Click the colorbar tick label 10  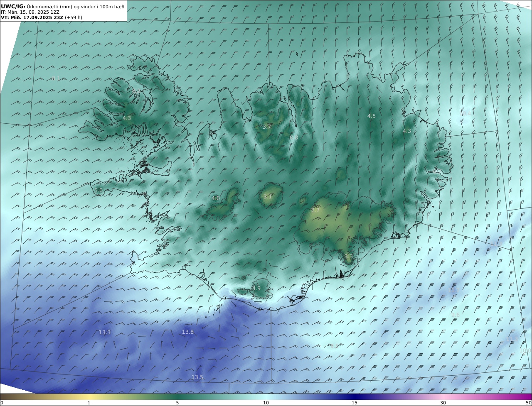(266, 403)
